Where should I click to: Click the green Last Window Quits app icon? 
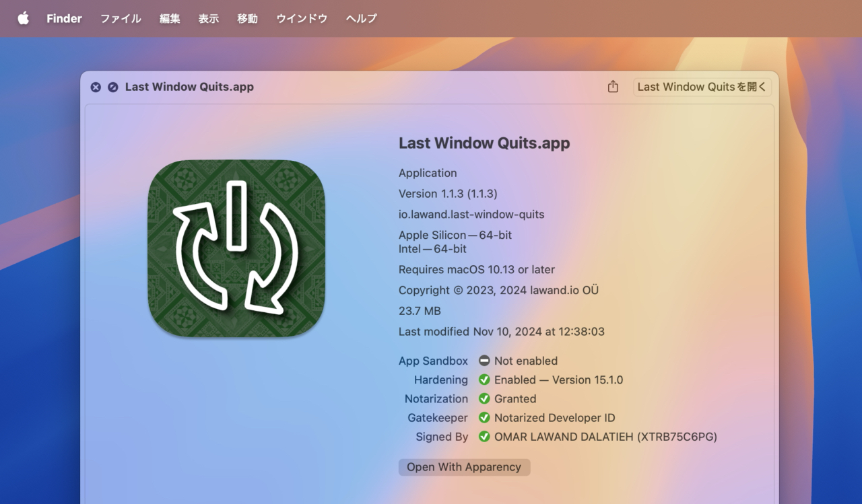[x=236, y=248]
